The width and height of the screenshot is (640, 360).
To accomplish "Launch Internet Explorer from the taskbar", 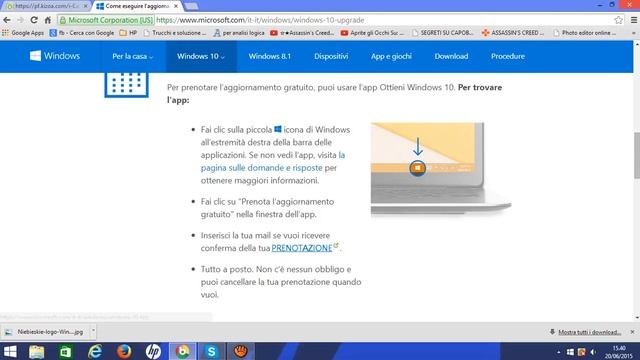I will click(x=95, y=351).
